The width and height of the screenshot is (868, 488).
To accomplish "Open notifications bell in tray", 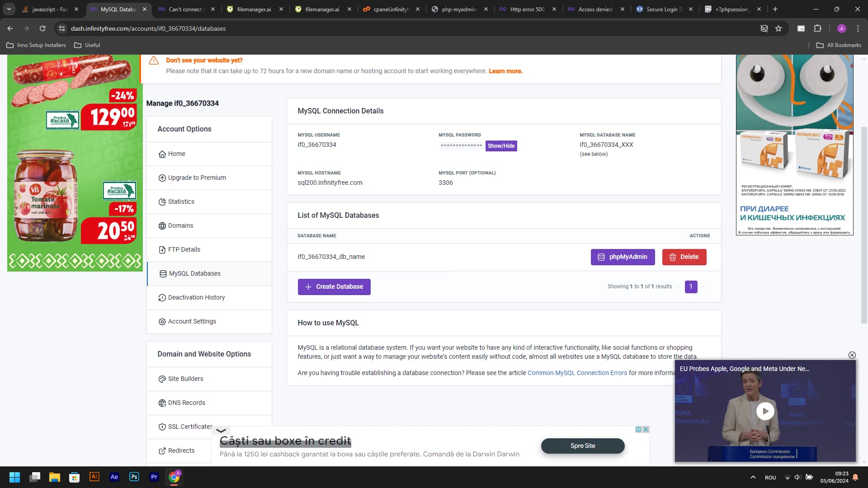I will (855, 477).
